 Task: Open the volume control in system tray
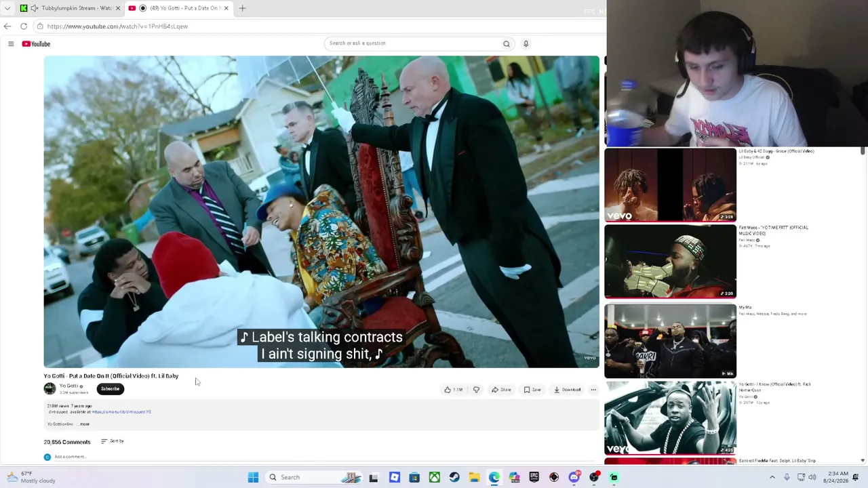[812, 477]
